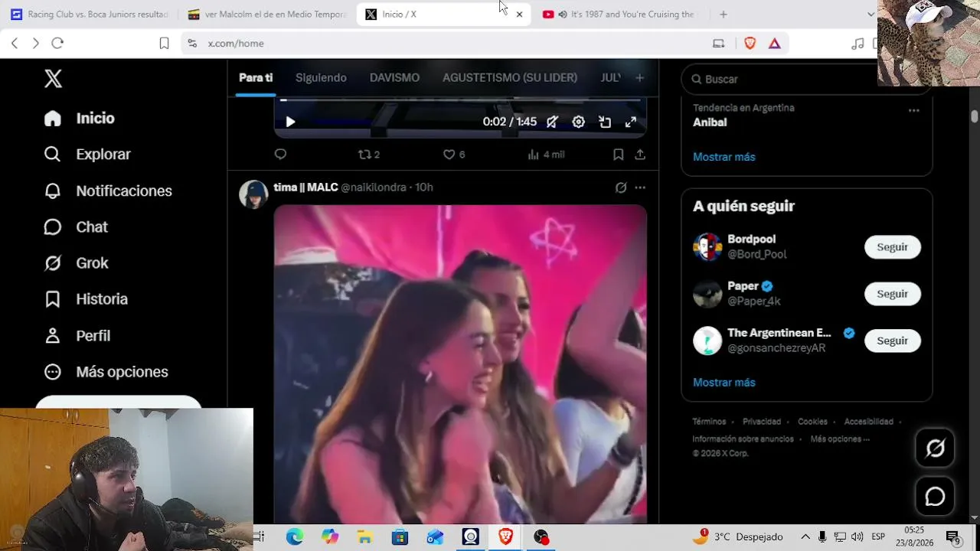Open Notificaciones in the sidebar
This screenshot has width=980, height=551.
[108, 191]
